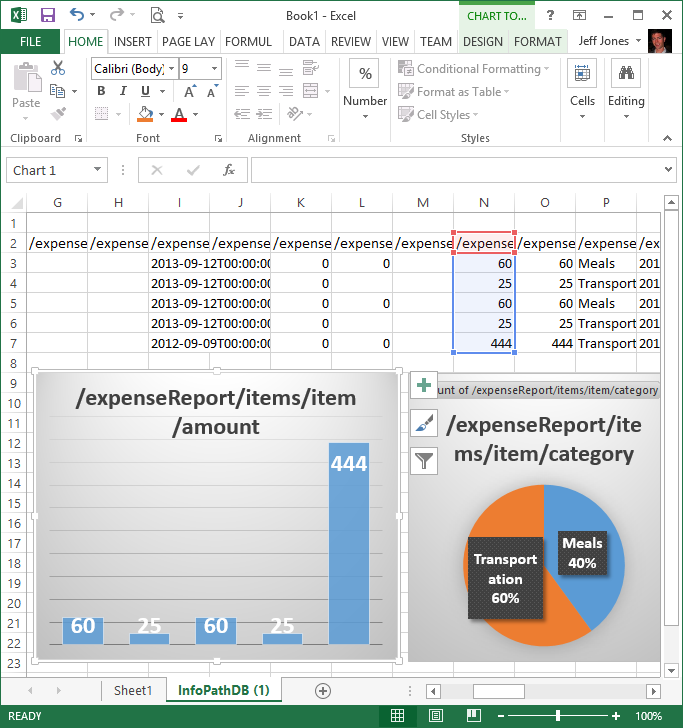Open the FILE tab

tap(31, 42)
